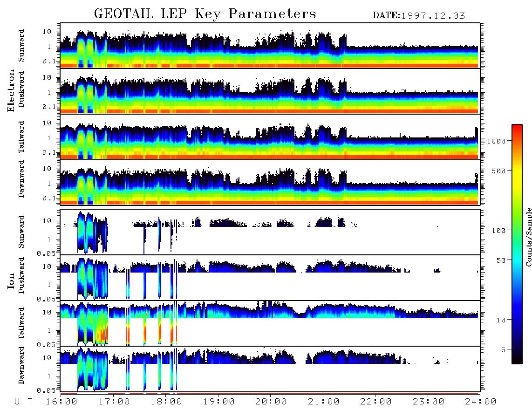Click the Electron Tailward panel label
The height and width of the screenshot is (410, 532).
click(x=21, y=137)
